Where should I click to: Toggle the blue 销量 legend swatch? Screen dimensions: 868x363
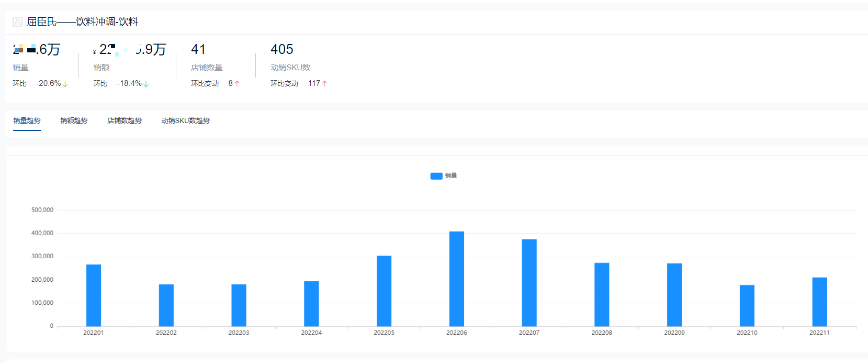pyautogui.click(x=436, y=176)
